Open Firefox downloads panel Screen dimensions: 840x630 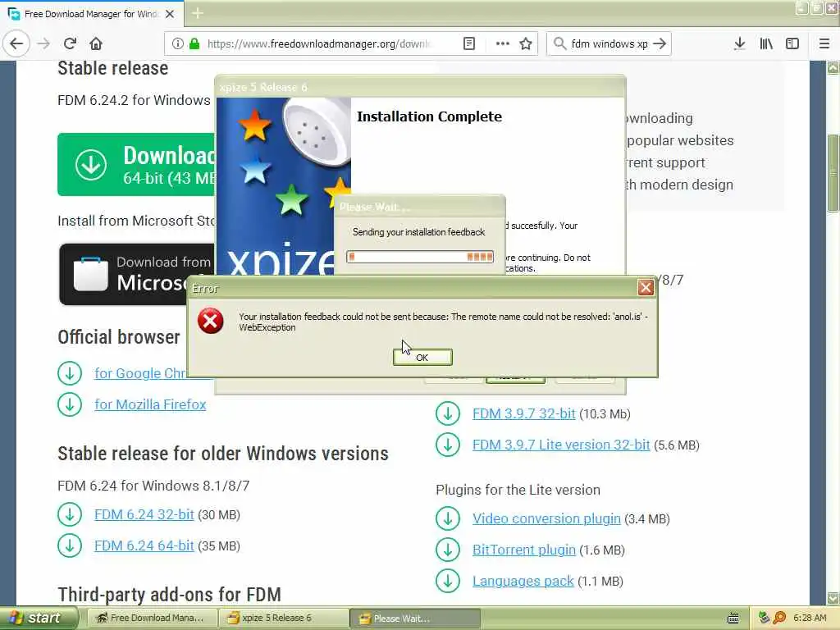point(739,43)
